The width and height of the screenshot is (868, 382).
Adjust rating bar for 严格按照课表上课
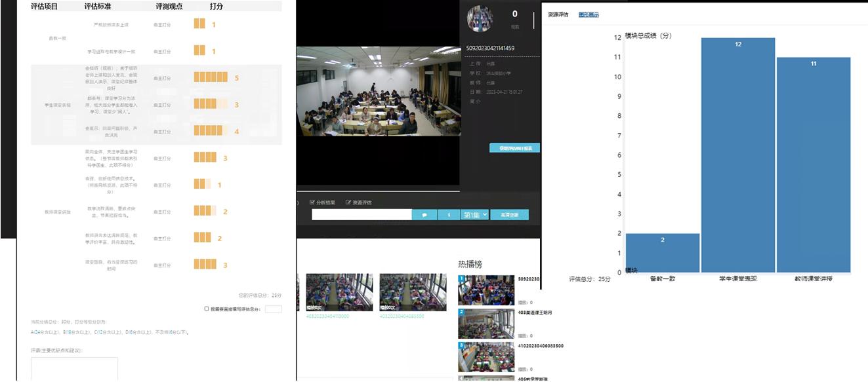point(199,24)
